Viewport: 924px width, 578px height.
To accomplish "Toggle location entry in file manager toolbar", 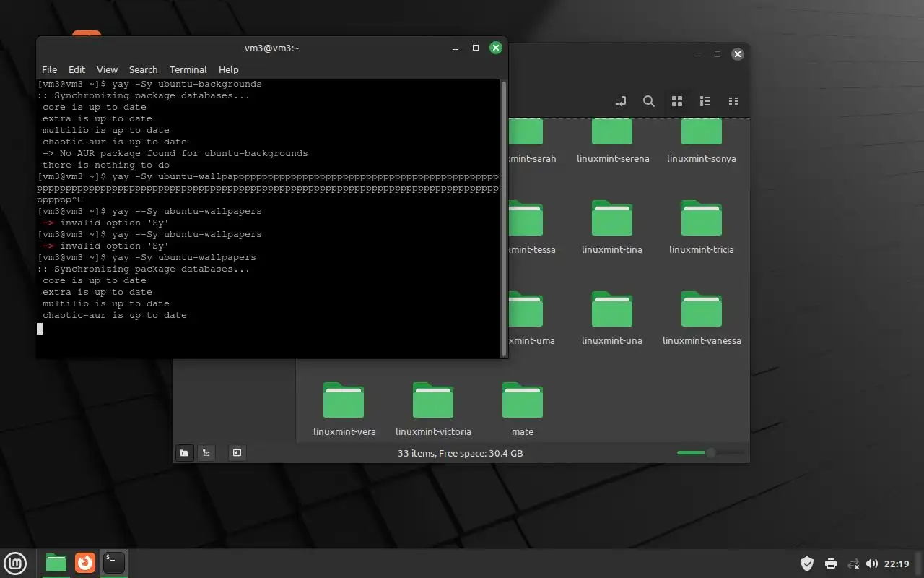I will tap(619, 101).
